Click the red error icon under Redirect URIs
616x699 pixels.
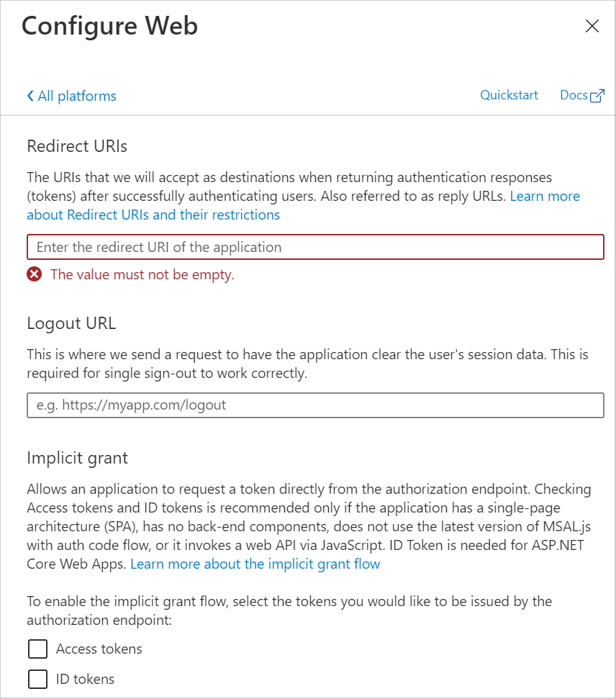(35, 274)
